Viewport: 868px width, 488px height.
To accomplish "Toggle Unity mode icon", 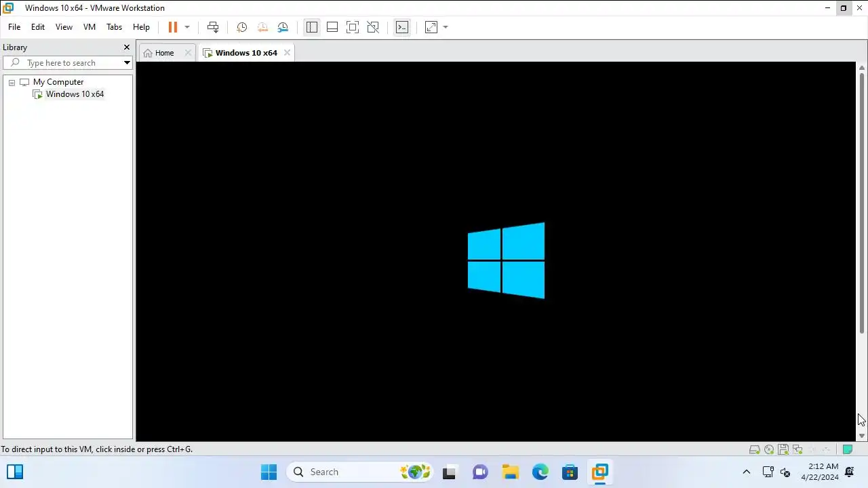I will [x=373, y=27].
